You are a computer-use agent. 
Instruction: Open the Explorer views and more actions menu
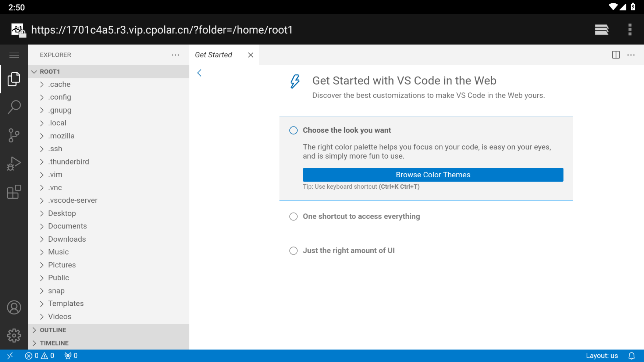pyautogui.click(x=175, y=55)
